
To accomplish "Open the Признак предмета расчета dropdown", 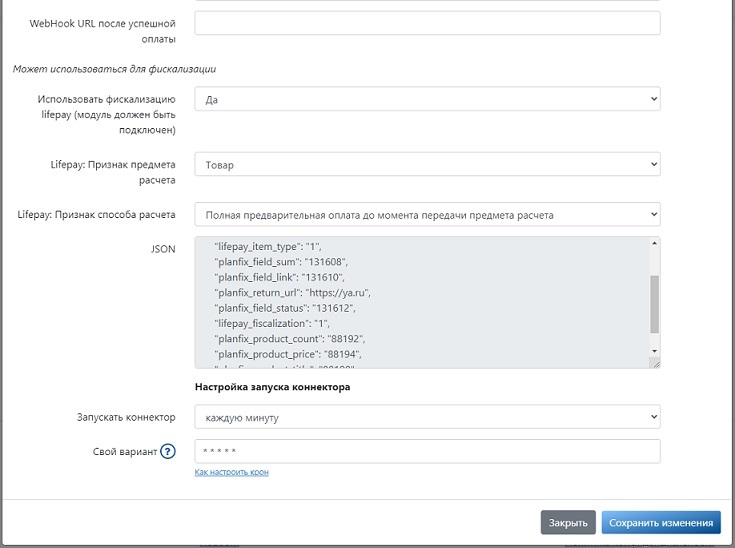I will pos(428,165).
